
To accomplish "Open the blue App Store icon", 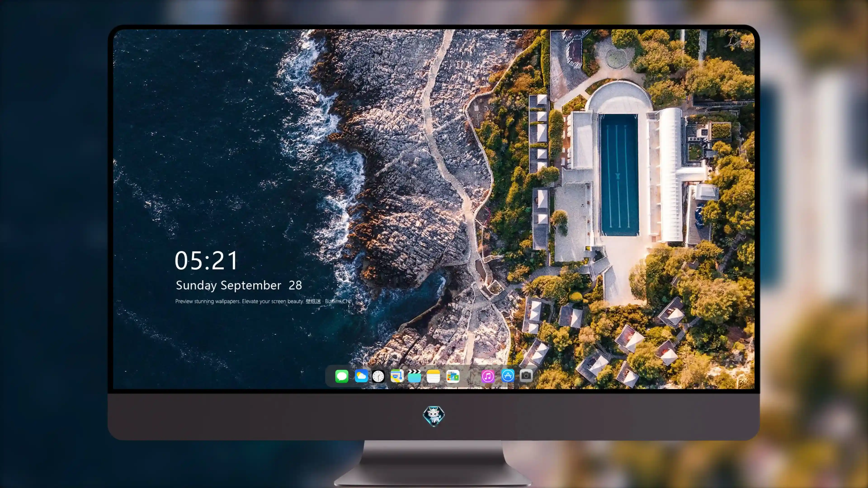I will [507, 375].
